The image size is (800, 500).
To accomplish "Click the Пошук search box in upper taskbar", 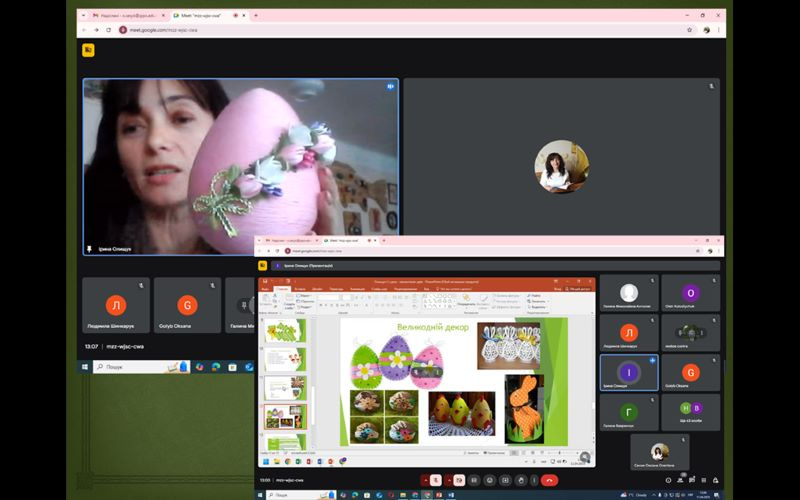I will tap(141, 367).
